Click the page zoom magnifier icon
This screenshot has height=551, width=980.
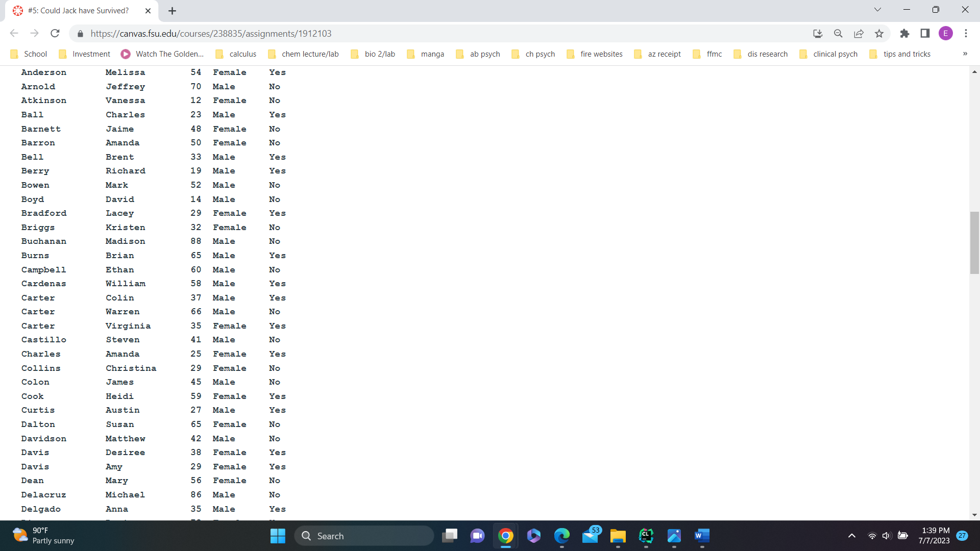838,34
